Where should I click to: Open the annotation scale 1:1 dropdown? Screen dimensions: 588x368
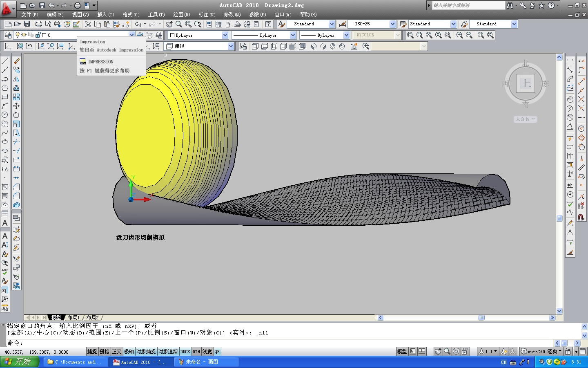(488, 352)
